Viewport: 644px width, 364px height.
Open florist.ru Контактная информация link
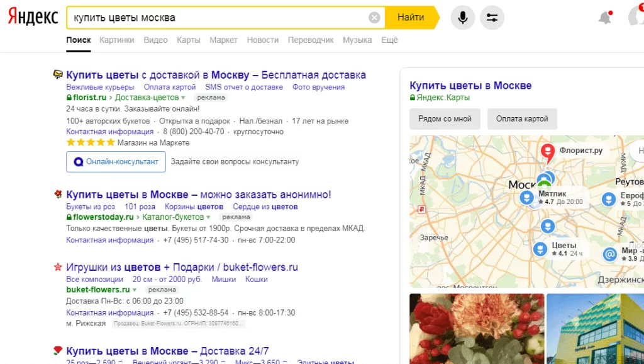(x=109, y=132)
